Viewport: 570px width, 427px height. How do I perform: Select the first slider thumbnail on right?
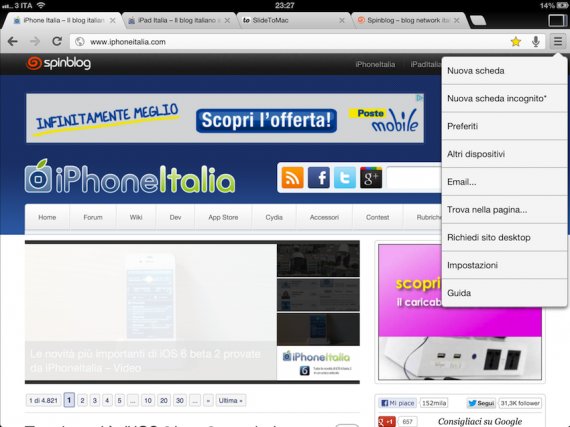318,260
